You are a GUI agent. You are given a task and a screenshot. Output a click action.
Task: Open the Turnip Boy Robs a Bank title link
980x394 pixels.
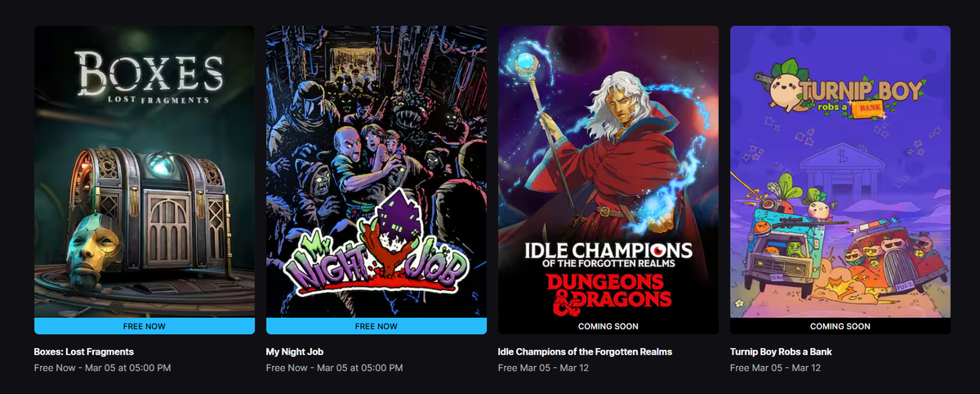point(781,351)
